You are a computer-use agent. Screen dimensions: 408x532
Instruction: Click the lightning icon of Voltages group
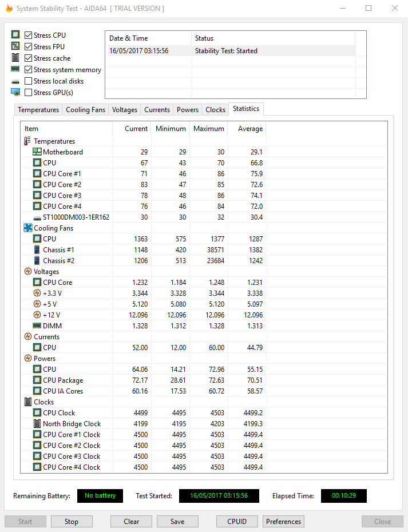[28, 271]
